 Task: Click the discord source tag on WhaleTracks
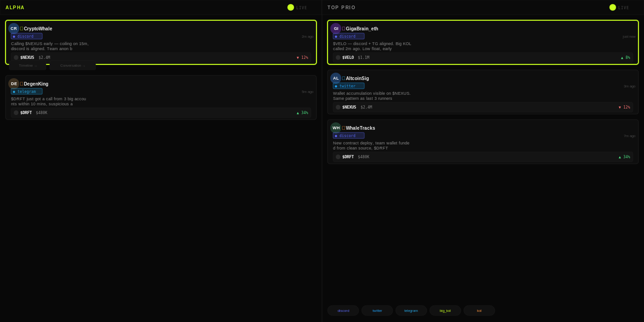pos(349,136)
